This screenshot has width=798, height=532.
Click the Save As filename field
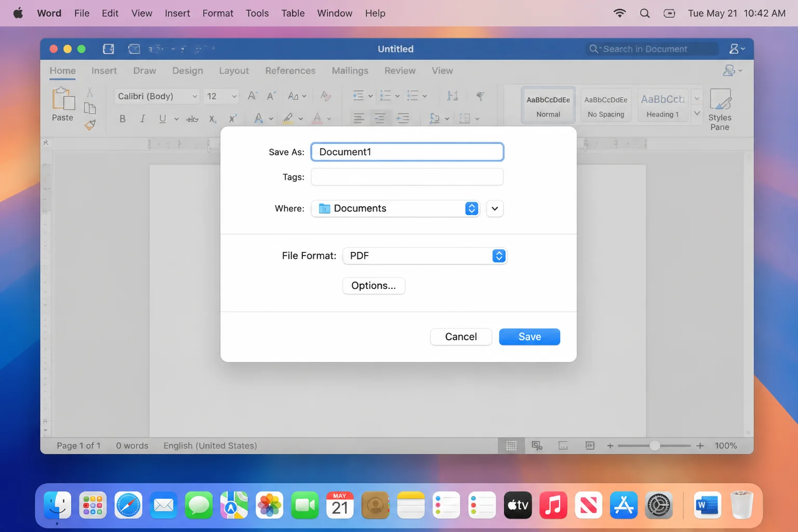407,152
